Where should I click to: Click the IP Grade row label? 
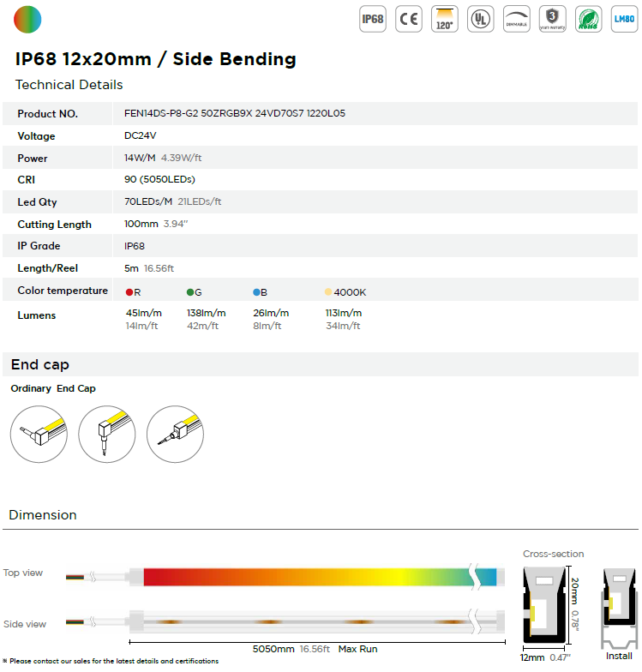(39, 246)
